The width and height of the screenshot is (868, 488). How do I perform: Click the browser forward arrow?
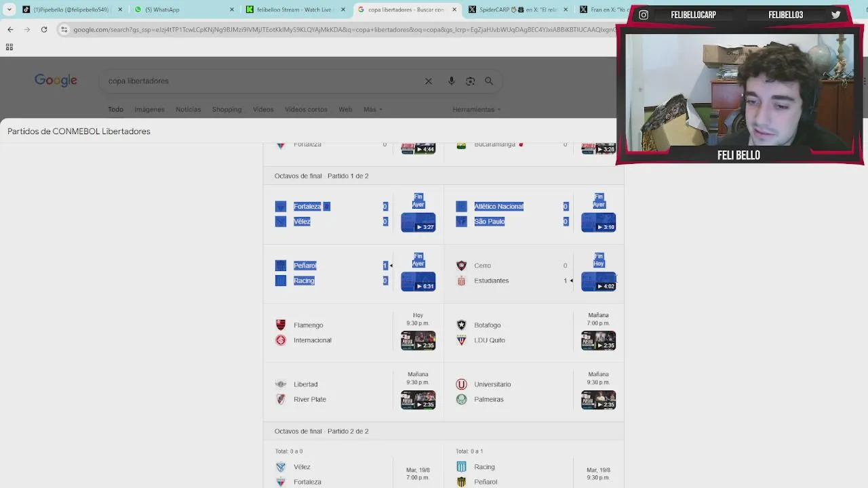26,29
